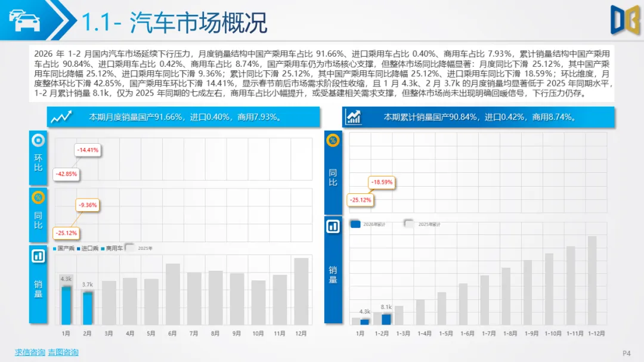Click the P4 page number

tap(626, 353)
